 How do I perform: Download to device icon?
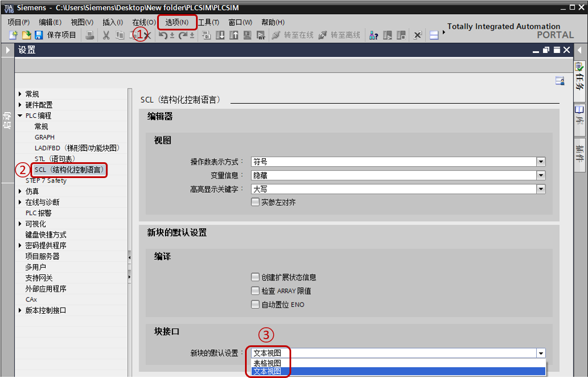(x=220, y=35)
